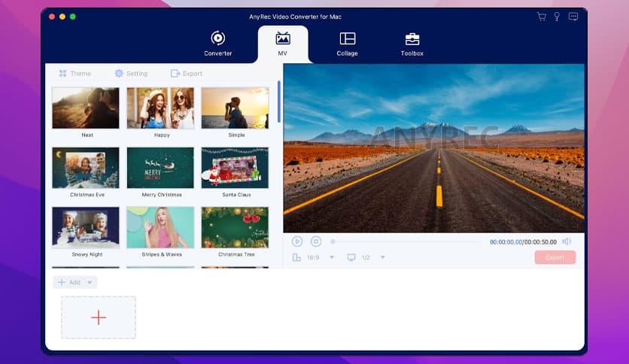Stop the preview playback
Image resolution: width=629 pixels, height=364 pixels.
pos(316,241)
